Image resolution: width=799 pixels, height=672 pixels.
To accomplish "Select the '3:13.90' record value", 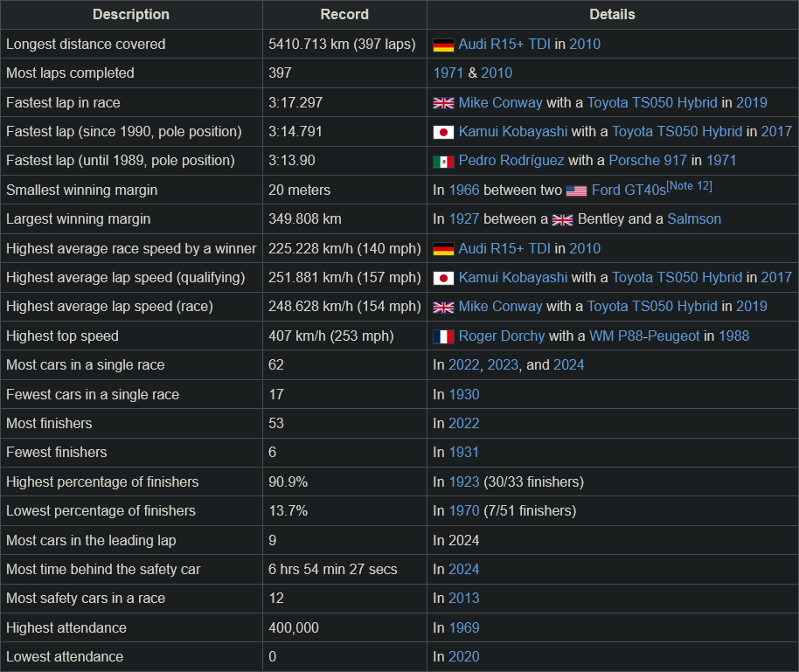I will (291, 161).
